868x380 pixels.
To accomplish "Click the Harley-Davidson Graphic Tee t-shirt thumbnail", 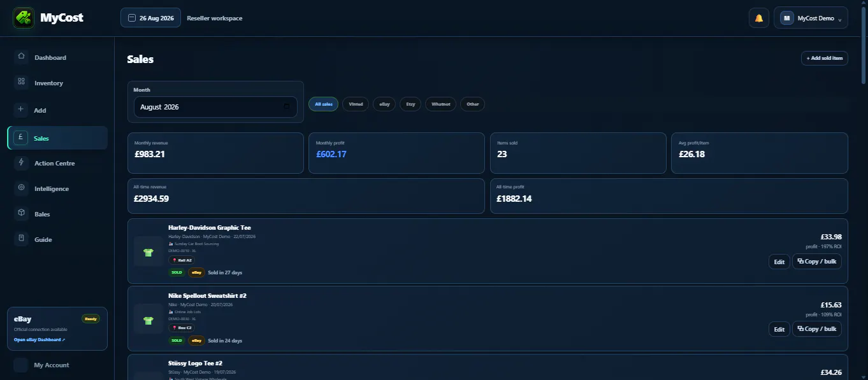I will (x=148, y=252).
